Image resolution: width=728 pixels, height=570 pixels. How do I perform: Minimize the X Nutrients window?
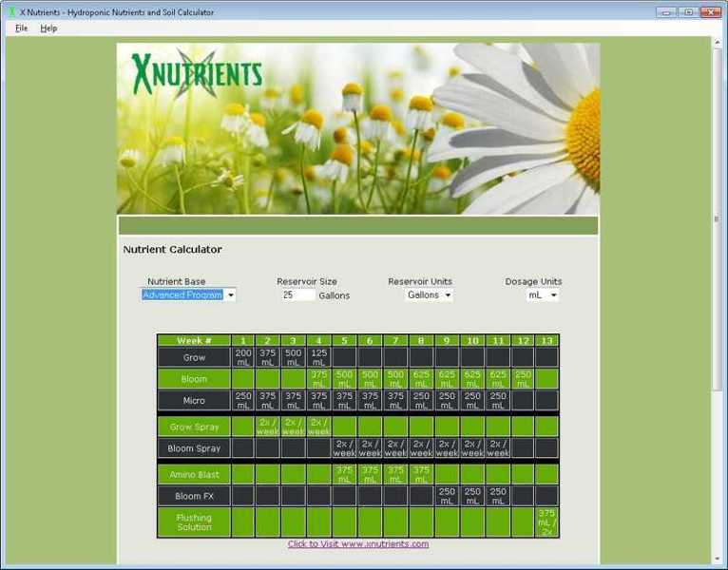point(666,12)
